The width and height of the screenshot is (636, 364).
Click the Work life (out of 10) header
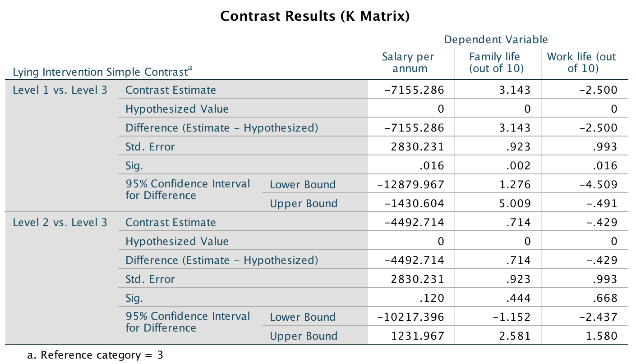coord(581,63)
